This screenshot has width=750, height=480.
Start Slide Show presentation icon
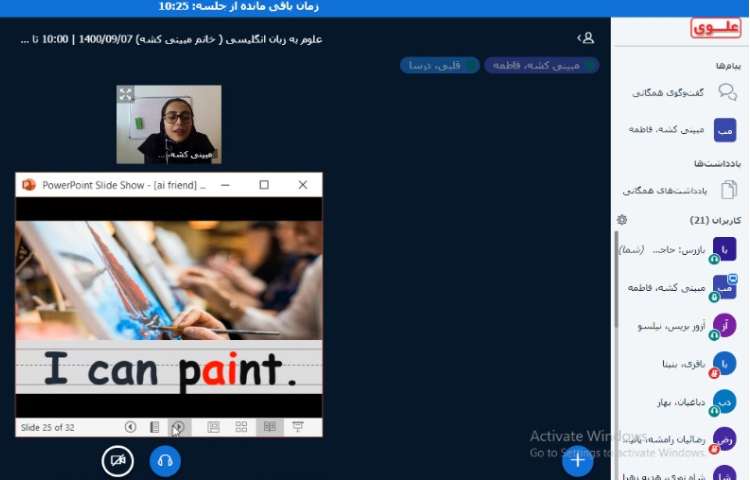pos(298,427)
